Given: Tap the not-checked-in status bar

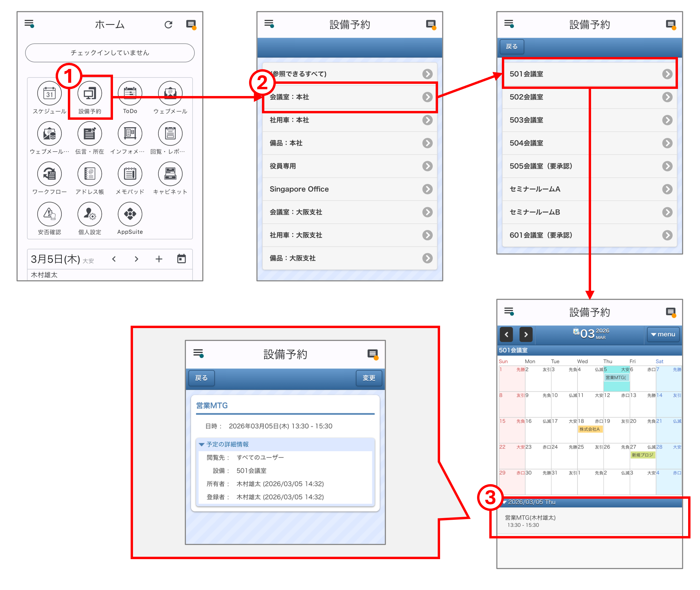Looking at the screenshot, I should pos(110,53).
